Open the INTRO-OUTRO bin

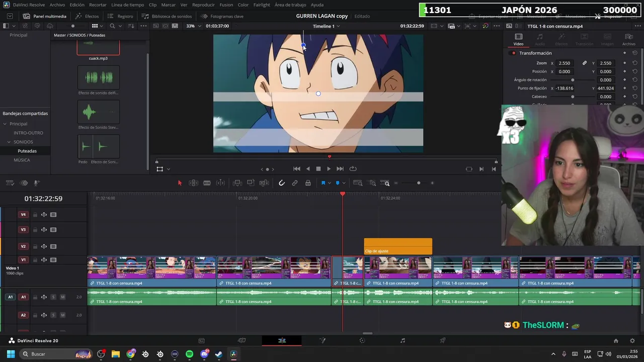click(x=28, y=133)
